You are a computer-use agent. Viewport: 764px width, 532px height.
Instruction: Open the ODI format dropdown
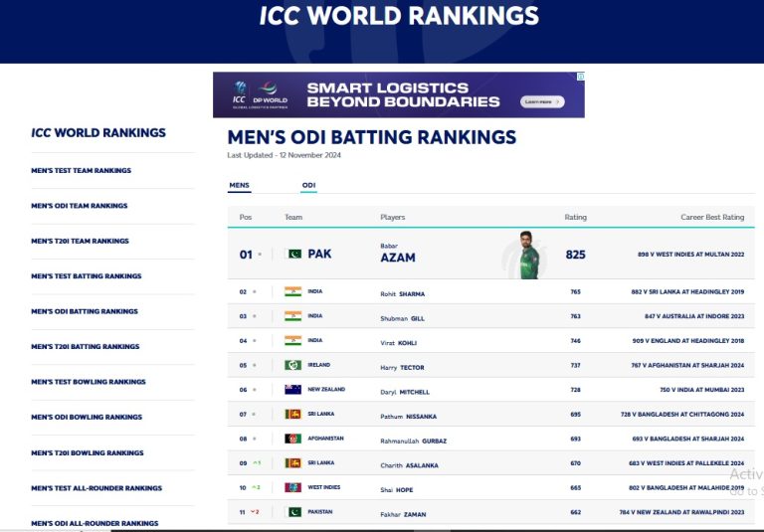(x=309, y=186)
